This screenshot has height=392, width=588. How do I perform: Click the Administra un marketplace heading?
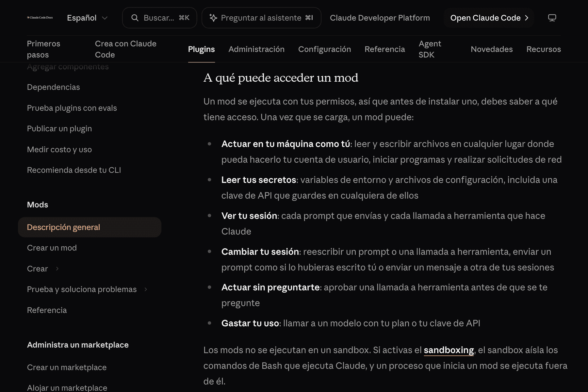click(78, 345)
